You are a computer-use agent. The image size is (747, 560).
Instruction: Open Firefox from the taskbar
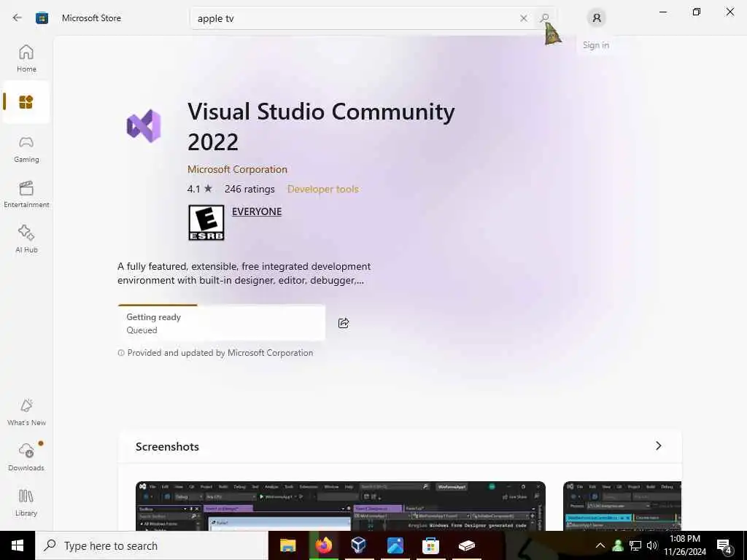(323, 545)
